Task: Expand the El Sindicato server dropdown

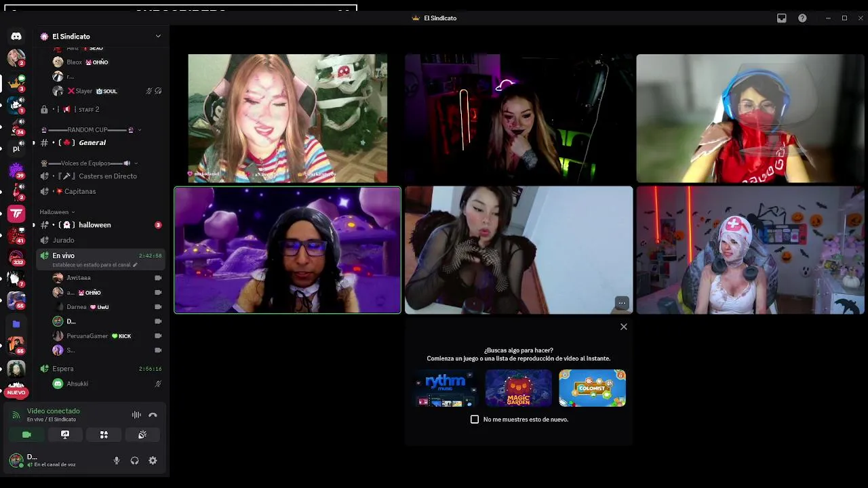Action: pyautogui.click(x=158, y=37)
